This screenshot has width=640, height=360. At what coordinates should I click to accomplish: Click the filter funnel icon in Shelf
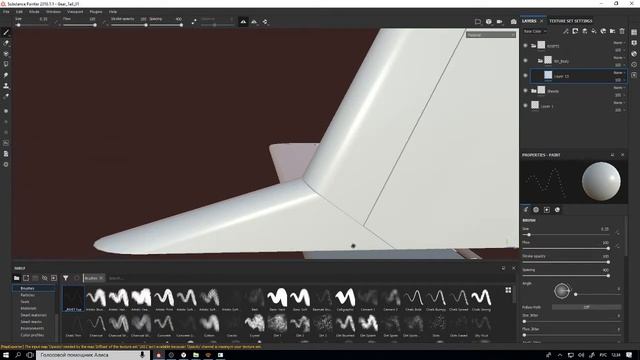pos(65,278)
